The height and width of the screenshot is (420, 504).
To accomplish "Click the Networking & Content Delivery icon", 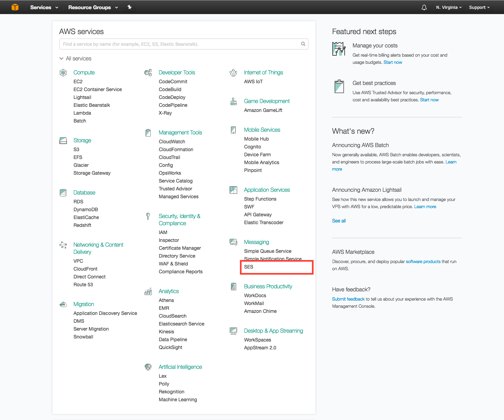I will [x=63, y=245].
